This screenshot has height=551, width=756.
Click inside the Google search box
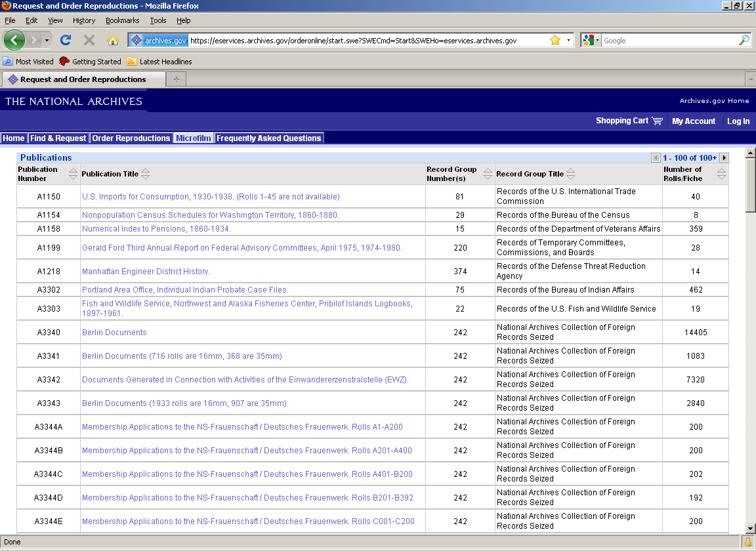click(x=669, y=41)
